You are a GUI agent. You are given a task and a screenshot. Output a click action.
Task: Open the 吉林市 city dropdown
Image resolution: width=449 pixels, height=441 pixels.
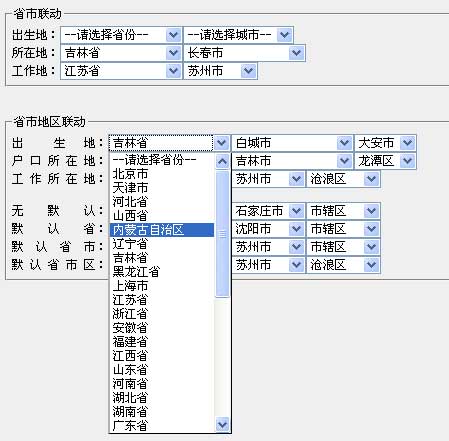292,161
